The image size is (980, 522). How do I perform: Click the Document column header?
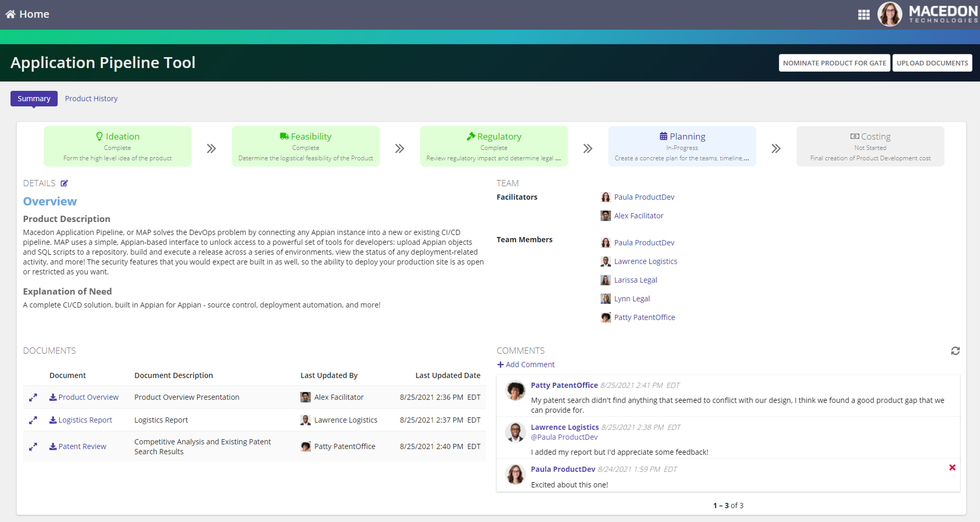68,376
